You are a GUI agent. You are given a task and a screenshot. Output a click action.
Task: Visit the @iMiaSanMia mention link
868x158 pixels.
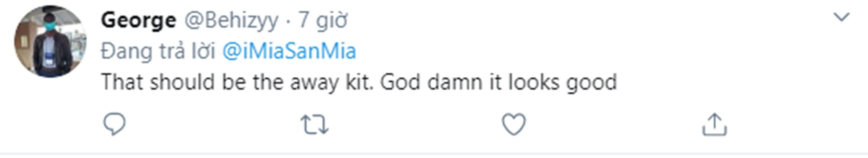(289, 51)
